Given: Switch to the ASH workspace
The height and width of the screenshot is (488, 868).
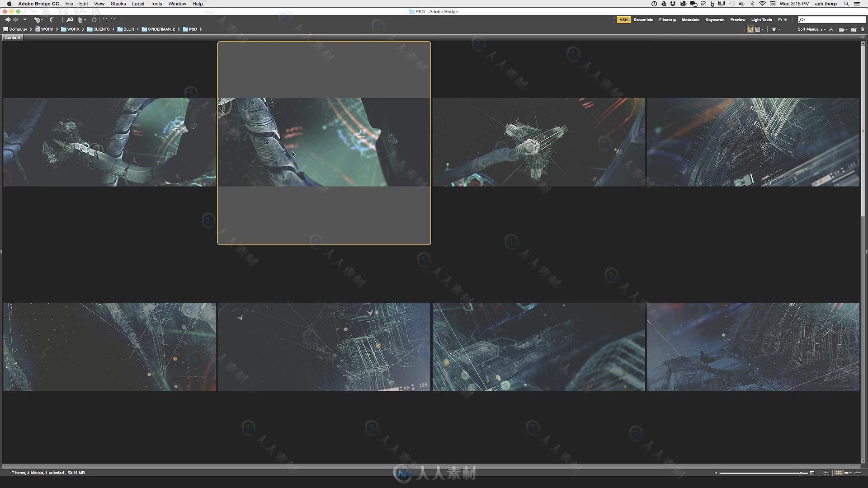Looking at the screenshot, I should pos(623,20).
